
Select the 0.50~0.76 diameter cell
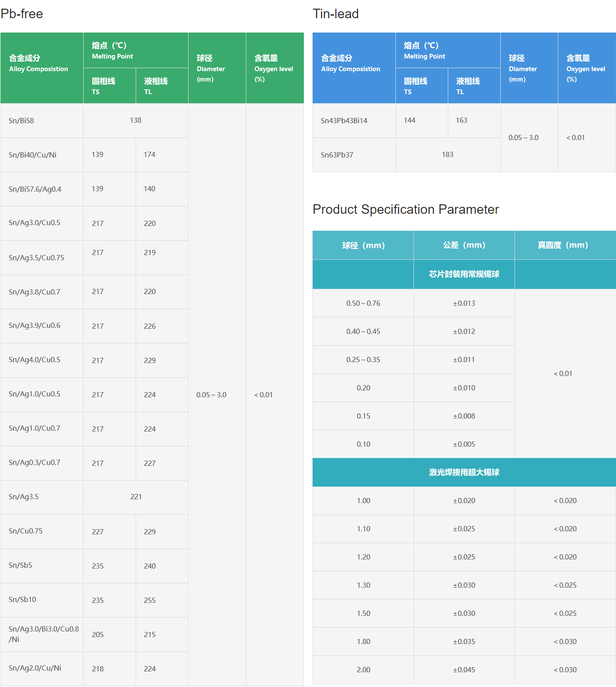(x=363, y=303)
